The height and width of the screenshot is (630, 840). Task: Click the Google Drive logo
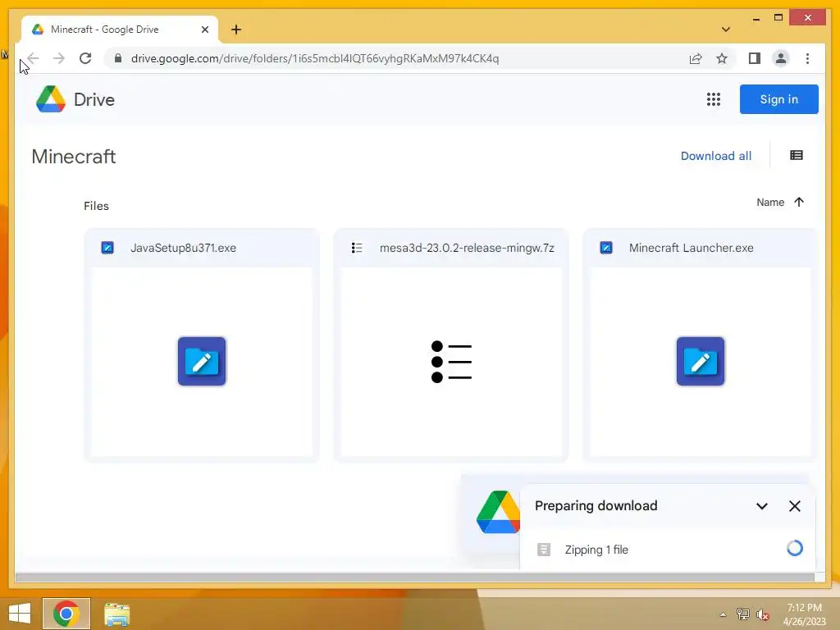[75, 99]
